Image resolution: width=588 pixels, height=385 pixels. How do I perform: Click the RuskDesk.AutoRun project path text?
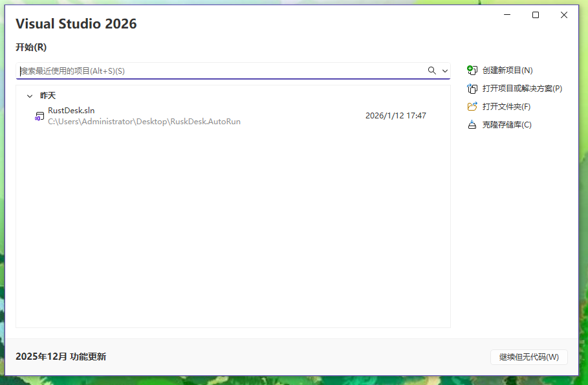(x=144, y=122)
